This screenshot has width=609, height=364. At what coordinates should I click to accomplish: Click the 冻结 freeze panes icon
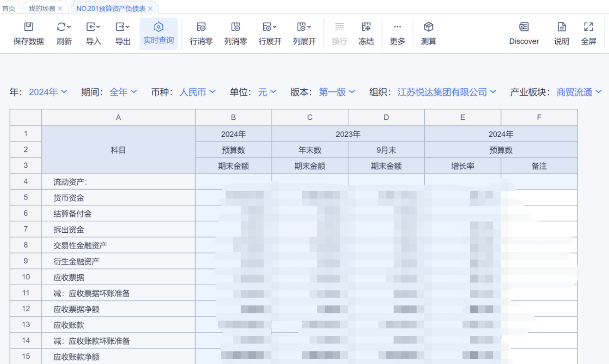click(366, 27)
